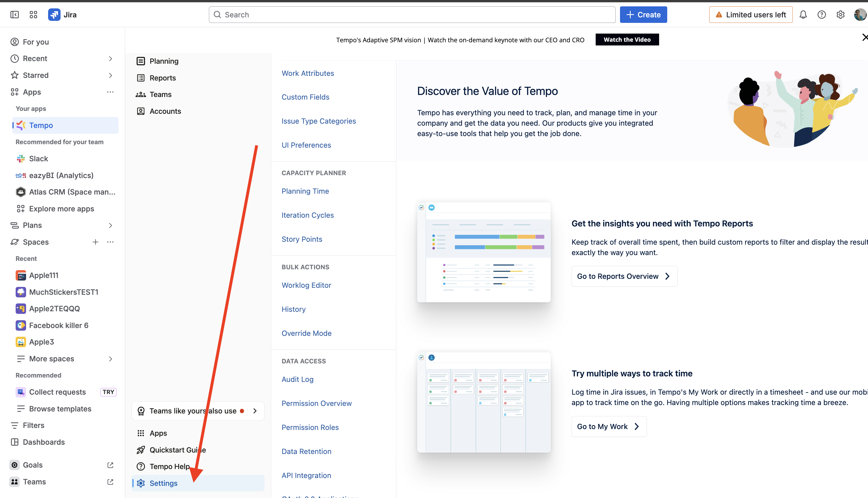Open the Tempo Reports menu item
The image size is (868, 498).
pos(163,78)
